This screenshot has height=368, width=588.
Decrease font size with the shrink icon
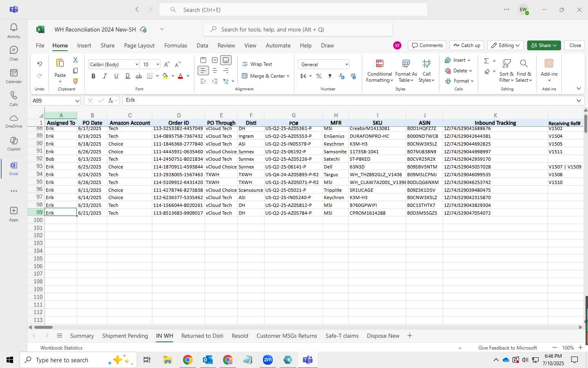pos(178,65)
